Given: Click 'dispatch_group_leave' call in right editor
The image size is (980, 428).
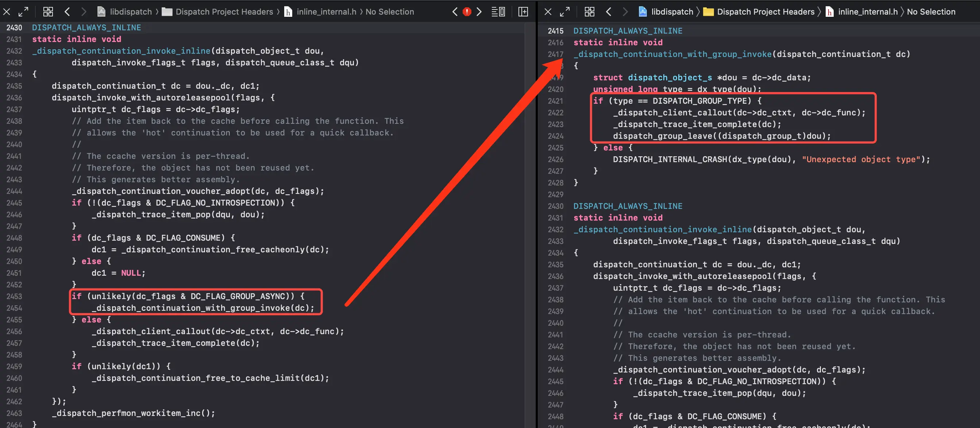Looking at the screenshot, I should 662,136.
